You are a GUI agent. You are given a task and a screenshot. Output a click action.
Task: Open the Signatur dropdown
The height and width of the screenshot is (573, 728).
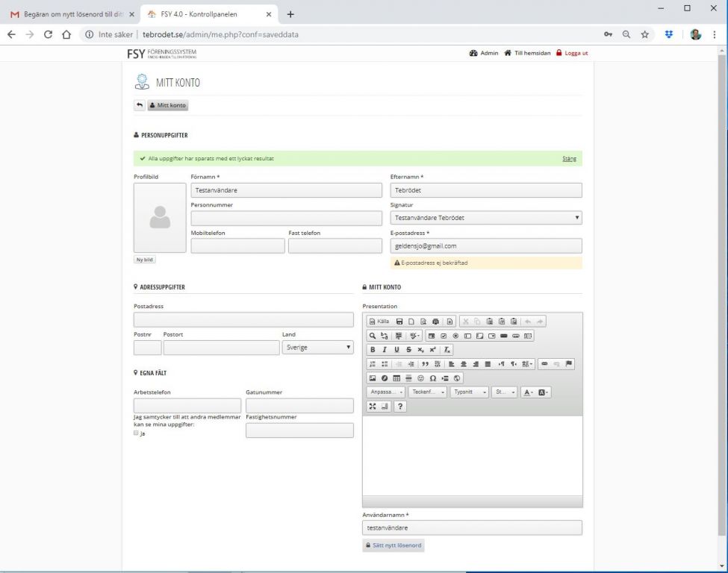point(485,218)
